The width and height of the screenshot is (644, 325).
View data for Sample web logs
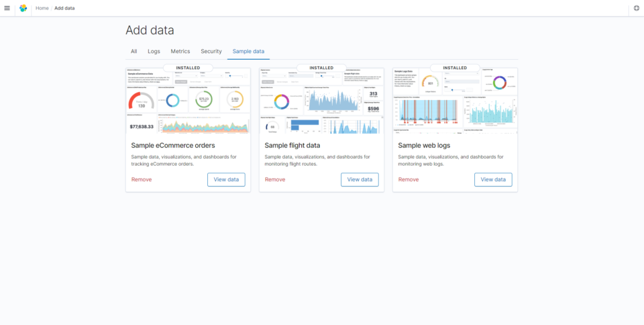pos(493,179)
